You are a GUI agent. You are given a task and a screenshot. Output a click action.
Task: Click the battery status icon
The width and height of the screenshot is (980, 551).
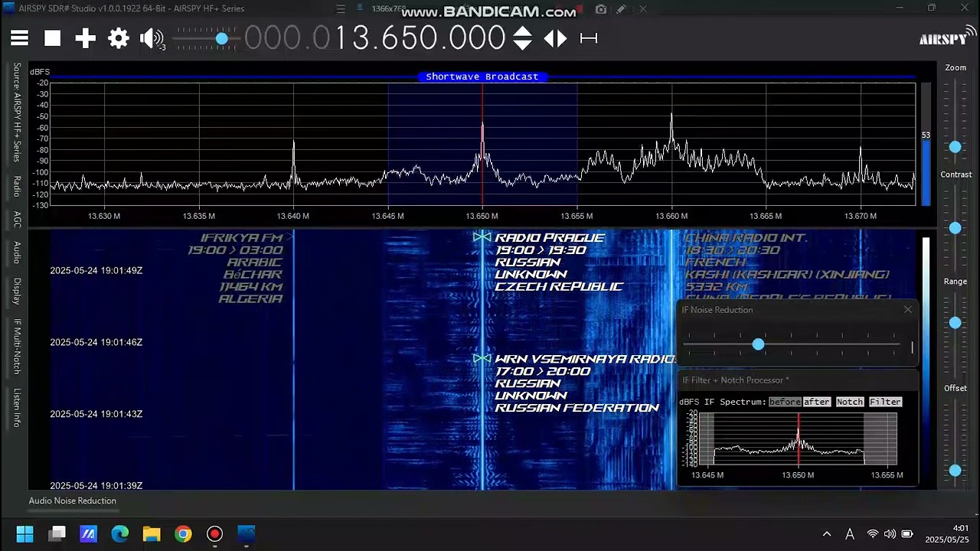(907, 534)
